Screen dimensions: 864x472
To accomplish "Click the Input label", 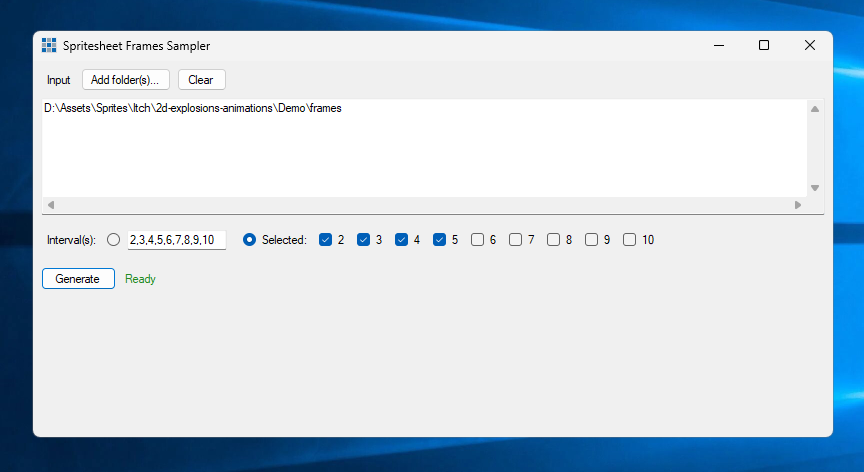I will [x=58, y=80].
